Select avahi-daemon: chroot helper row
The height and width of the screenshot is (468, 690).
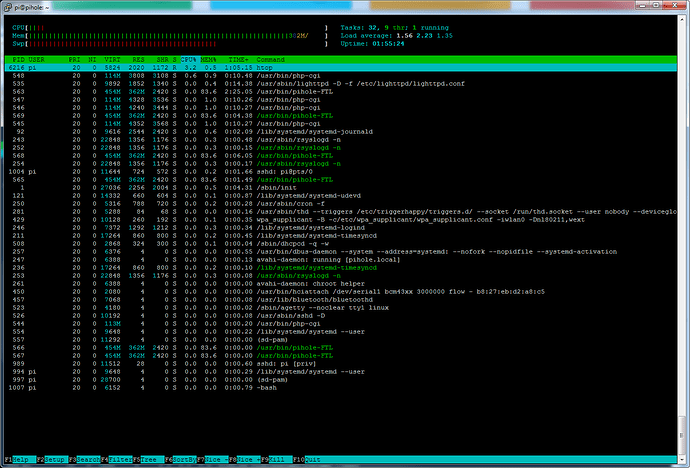coord(341,284)
